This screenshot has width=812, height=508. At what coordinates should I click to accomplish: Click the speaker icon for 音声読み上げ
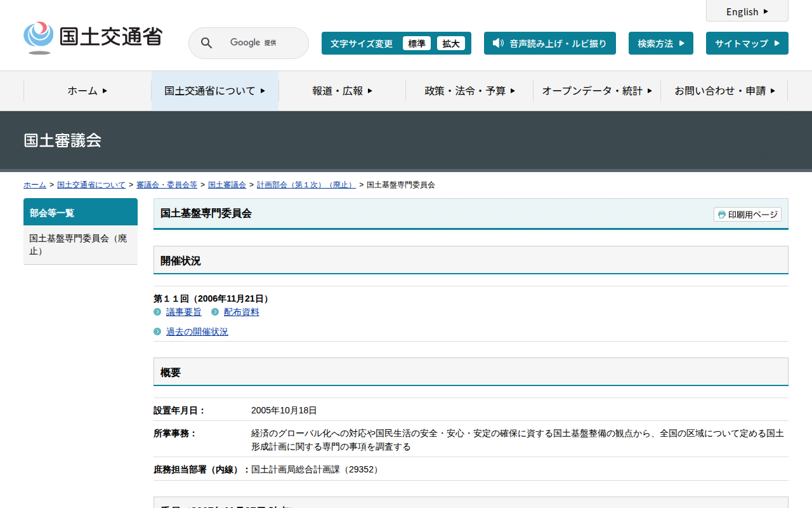click(498, 43)
